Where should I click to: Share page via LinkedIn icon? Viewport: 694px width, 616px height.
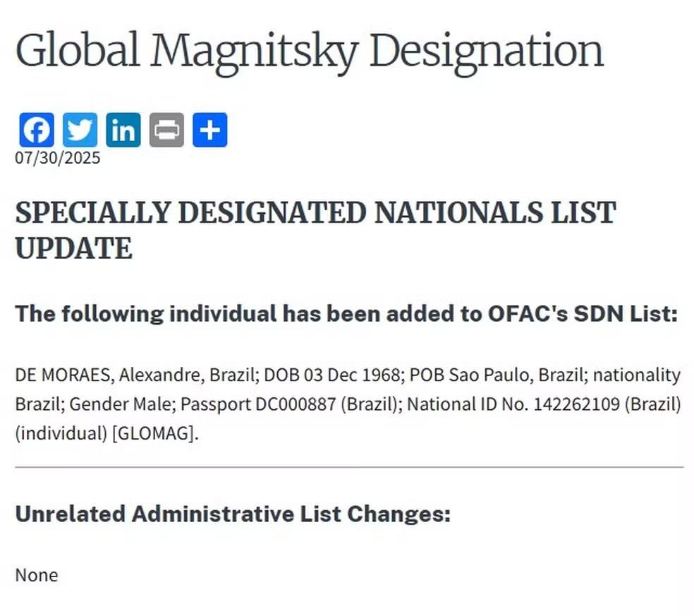[123, 130]
